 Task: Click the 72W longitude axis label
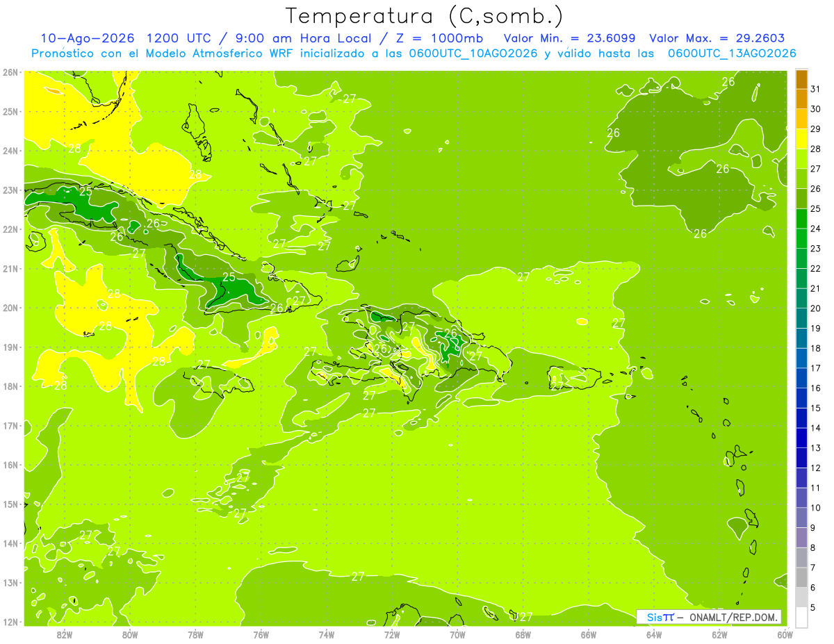[392, 634]
